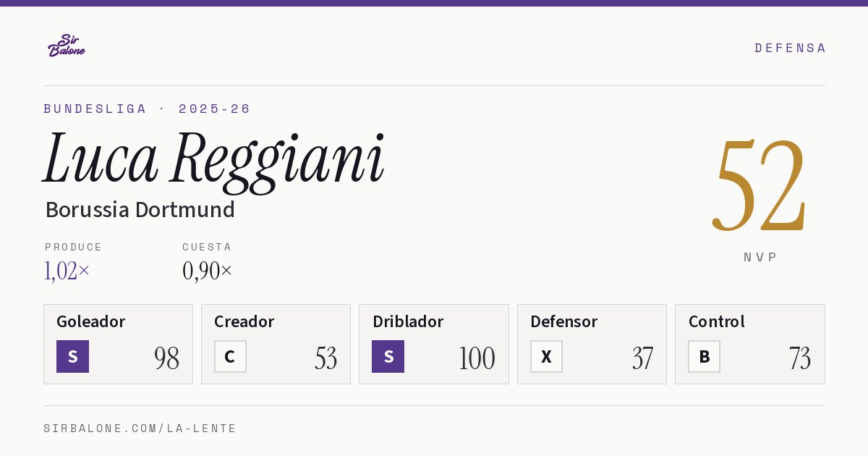Open the sirbalone.com/la-lente link
The height and width of the screenshot is (456, 868).
click(x=140, y=428)
